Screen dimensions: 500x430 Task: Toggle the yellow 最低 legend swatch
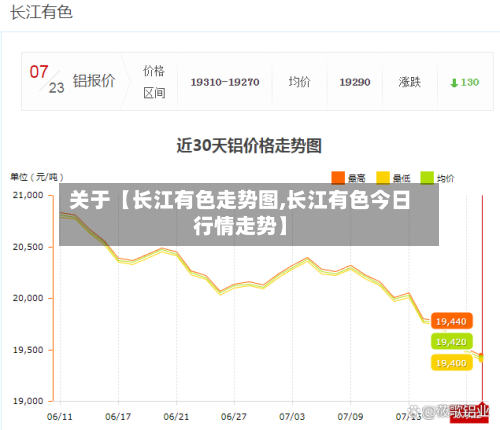pos(383,178)
